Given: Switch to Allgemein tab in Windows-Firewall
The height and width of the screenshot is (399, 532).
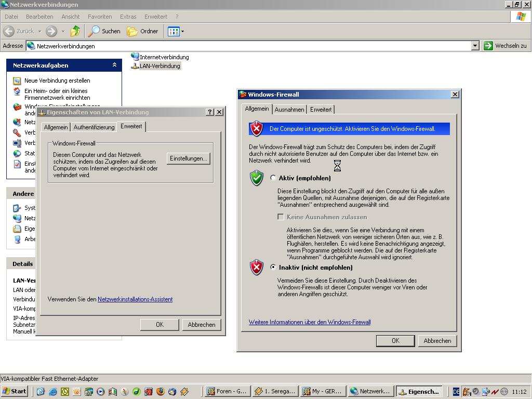Looking at the screenshot, I should (x=257, y=109).
